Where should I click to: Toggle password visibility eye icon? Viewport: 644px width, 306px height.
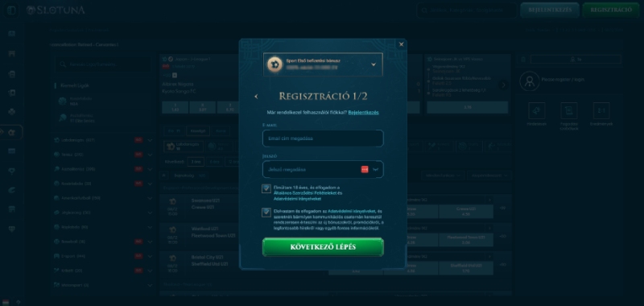click(375, 169)
